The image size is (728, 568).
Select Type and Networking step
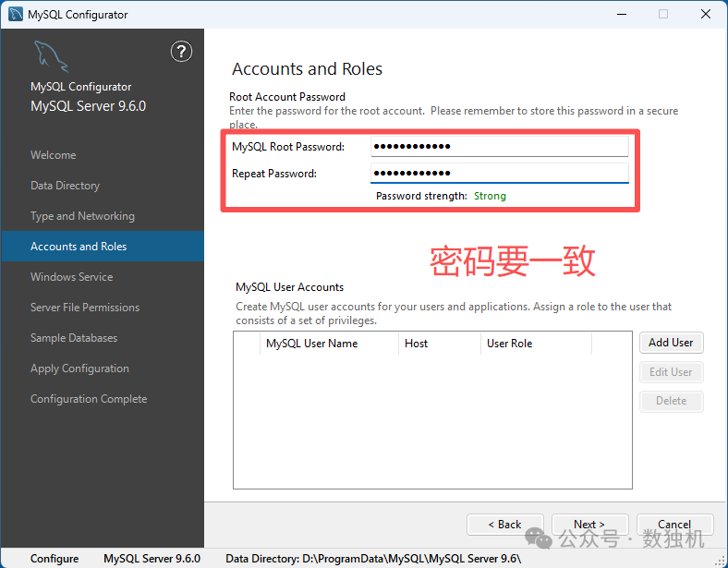point(82,216)
